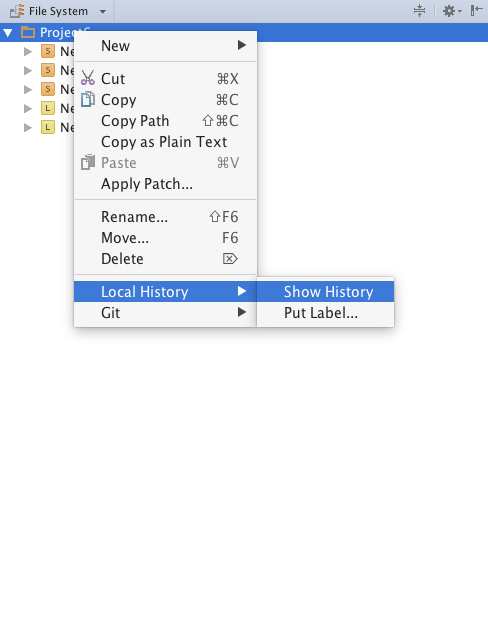
Task: Open the File System view dropdown arrow
Action: coord(103,12)
